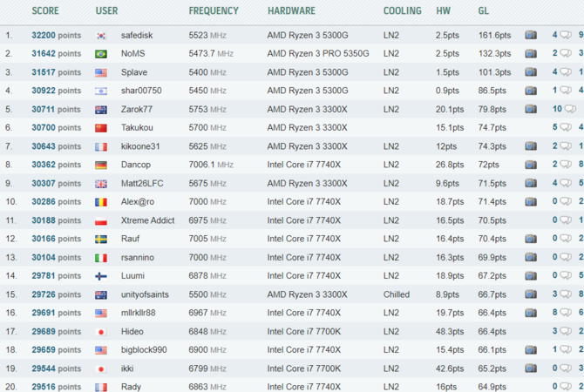
Task: Click the Brazil flag beside NoMS
Action: (x=101, y=54)
